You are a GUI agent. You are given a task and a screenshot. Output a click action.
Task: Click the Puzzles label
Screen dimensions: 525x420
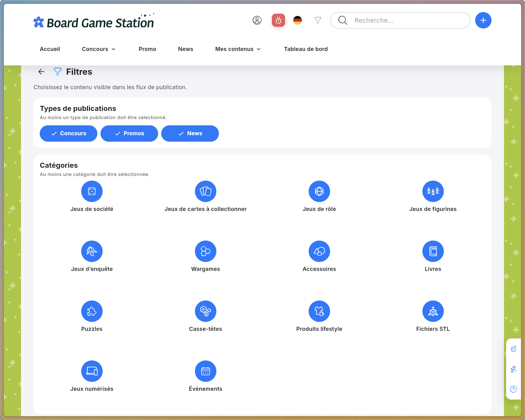[92, 329]
